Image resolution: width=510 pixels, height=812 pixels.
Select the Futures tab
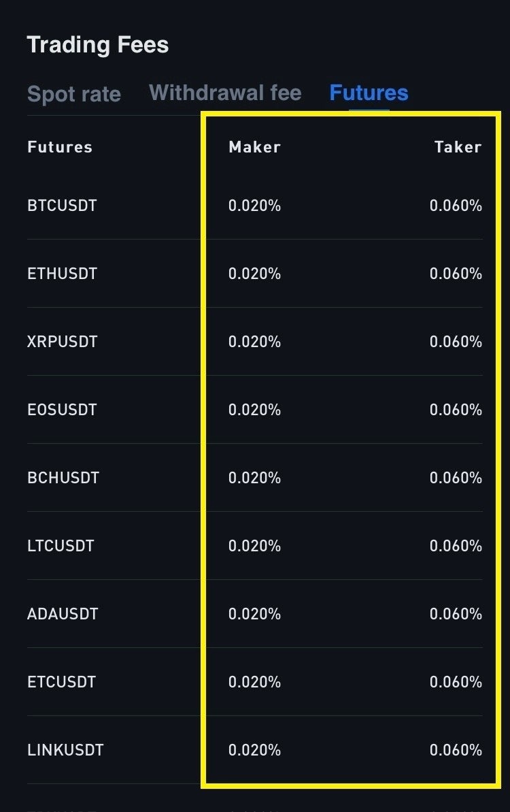[x=369, y=93]
